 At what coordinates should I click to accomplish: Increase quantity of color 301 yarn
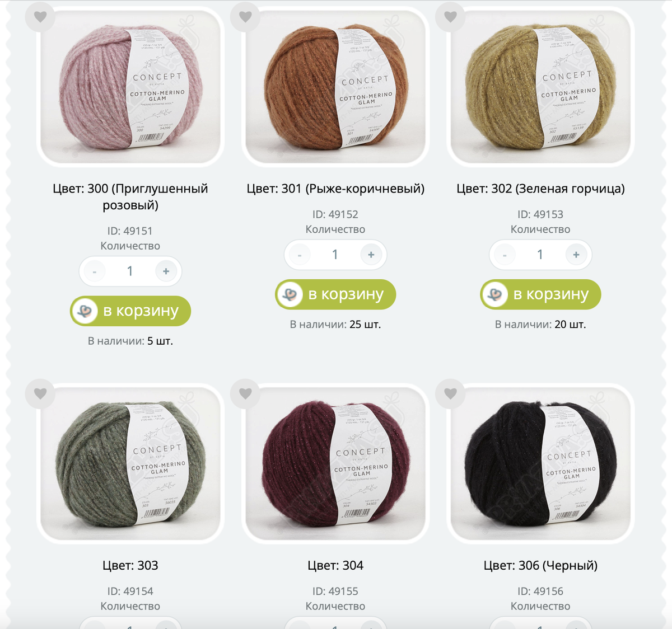point(371,255)
